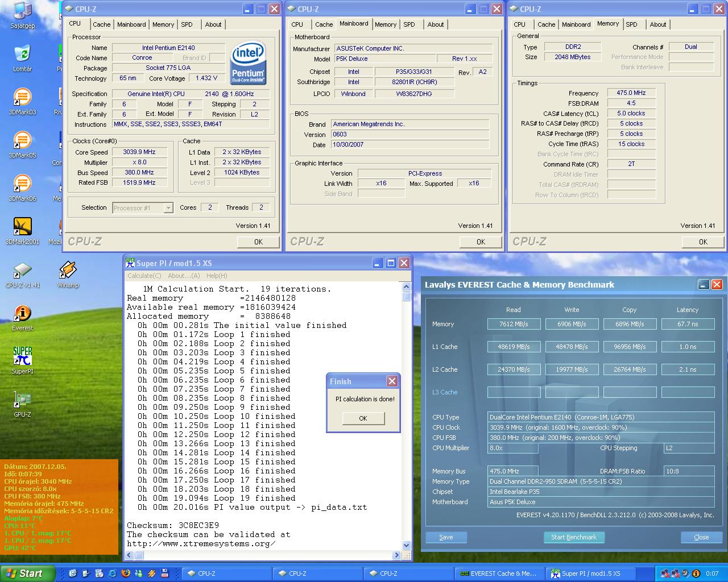Switch to Super PI / mod1.5 XS taskbar item
The height and width of the screenshot is (582, 728).
coord(590,573)
